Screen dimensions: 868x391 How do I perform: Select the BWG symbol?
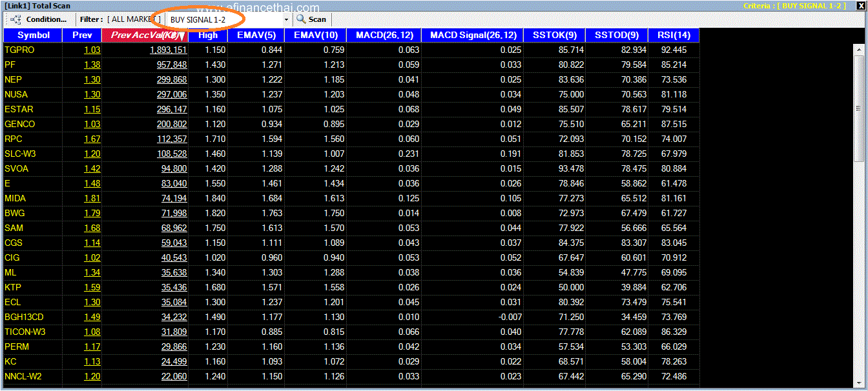tap(14, 213)
